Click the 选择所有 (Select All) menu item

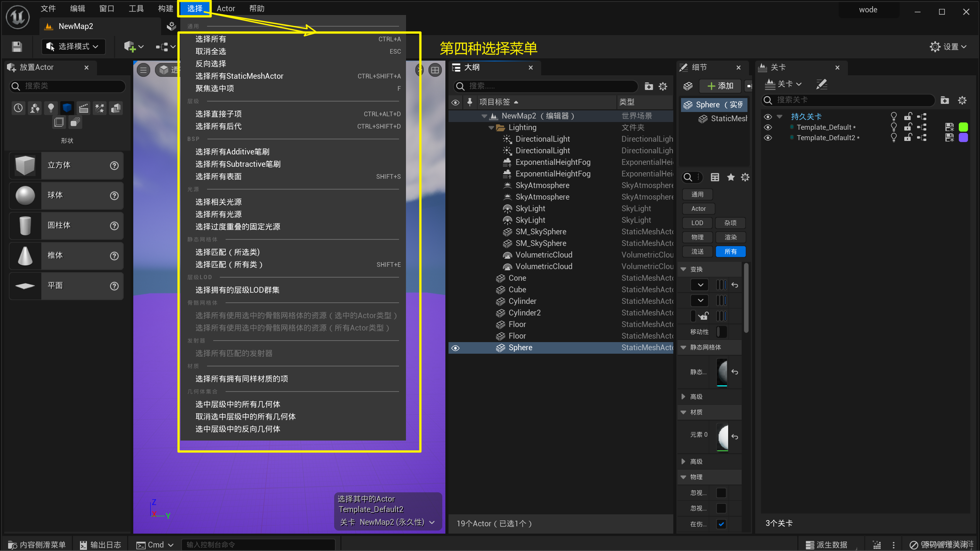(x=210, y=38)
